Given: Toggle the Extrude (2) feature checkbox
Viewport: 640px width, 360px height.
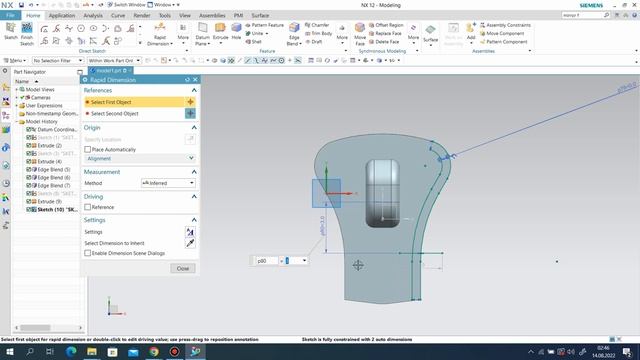Looking at the screenshot, I should tap(29, 145).
